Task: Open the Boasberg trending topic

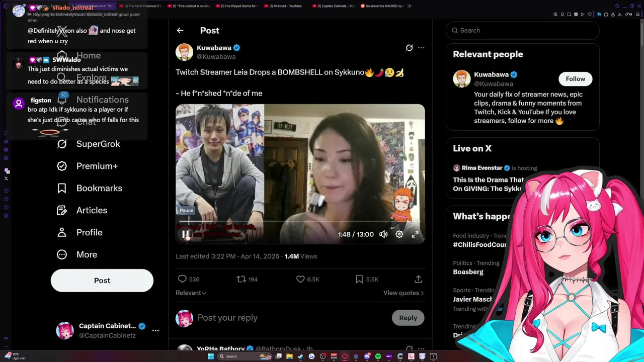Action: point(468,271)
